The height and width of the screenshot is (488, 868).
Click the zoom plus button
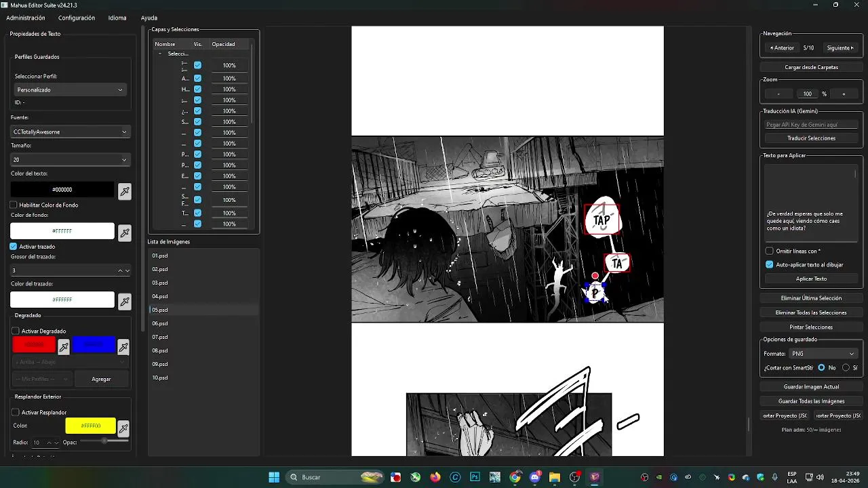[x=844, y=94]
